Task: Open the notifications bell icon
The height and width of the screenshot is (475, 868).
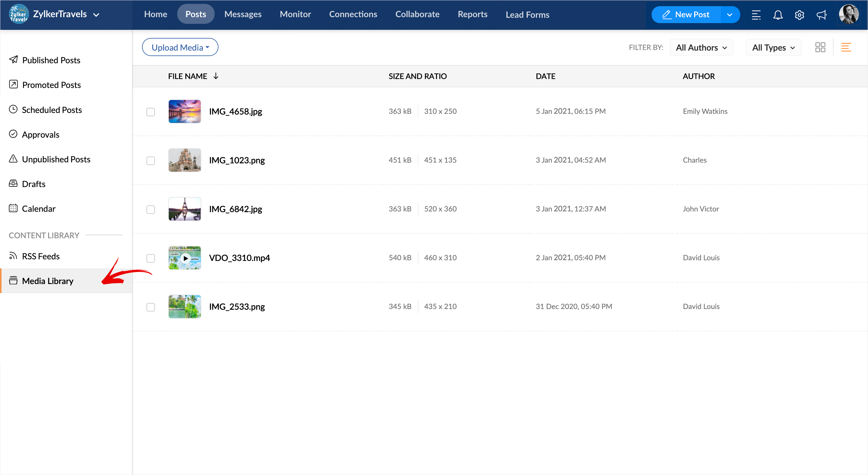Action: pos(777,15)
